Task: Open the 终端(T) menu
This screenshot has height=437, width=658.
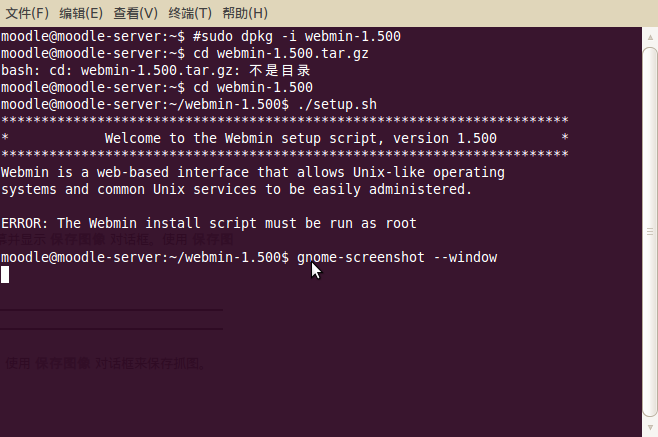Action: pyautogui.click(x=190, y=13)
